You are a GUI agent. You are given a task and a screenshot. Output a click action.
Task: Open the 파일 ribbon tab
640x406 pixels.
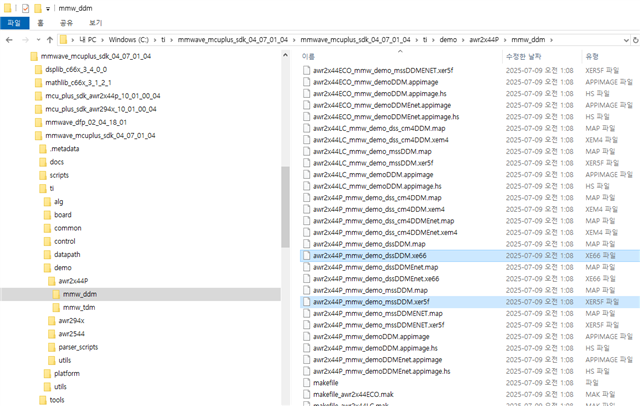[14, 23]
